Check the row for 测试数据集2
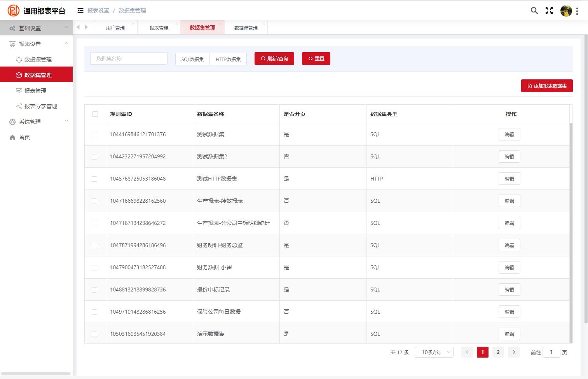Screen dimensions: 588x379 coord(94,156)
